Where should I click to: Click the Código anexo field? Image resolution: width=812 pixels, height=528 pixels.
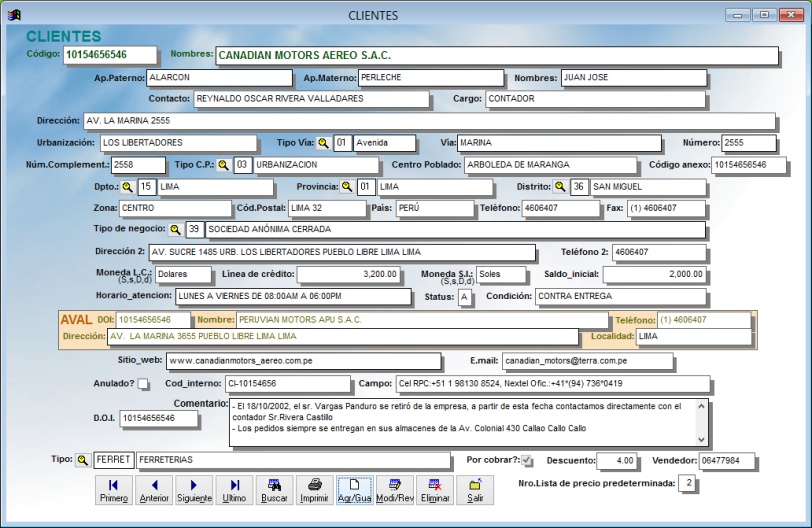749,165
